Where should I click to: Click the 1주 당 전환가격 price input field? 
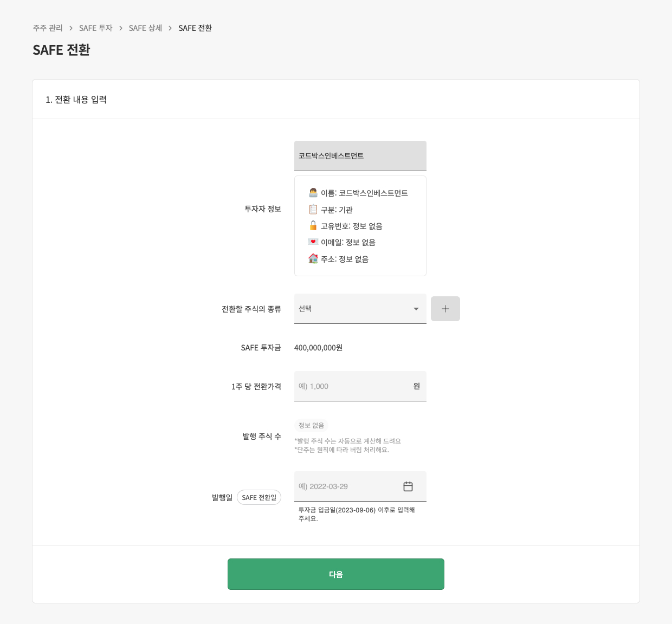(x=352, y=386)
